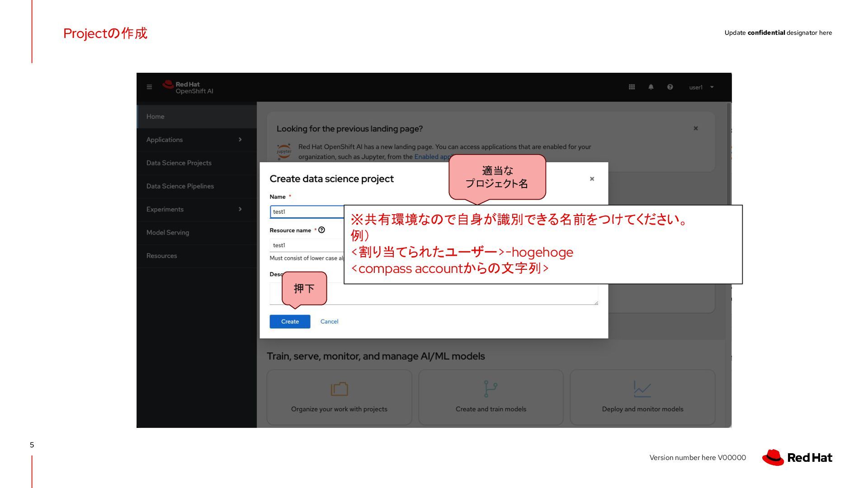Click the Create button
Viewport: 868px width, 488px height.
coord(290,322)
